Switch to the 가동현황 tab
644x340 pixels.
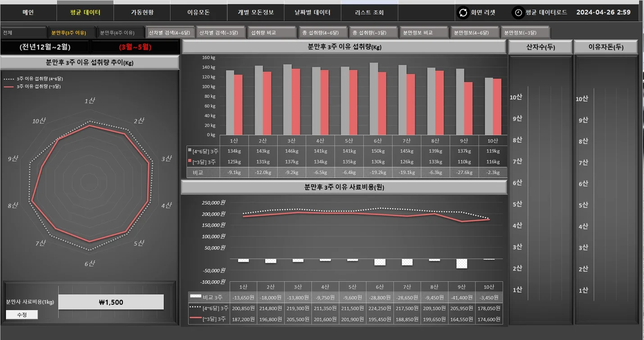142,13
